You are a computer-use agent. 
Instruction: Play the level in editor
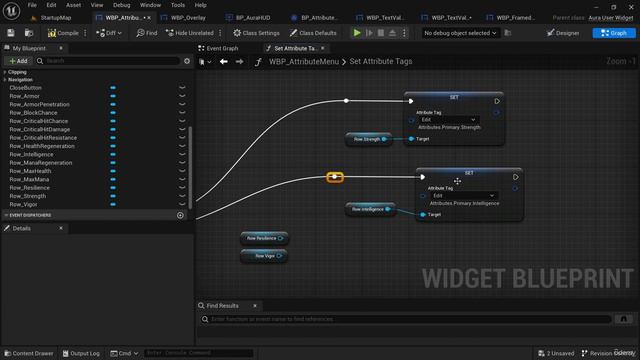coord(357,33)
